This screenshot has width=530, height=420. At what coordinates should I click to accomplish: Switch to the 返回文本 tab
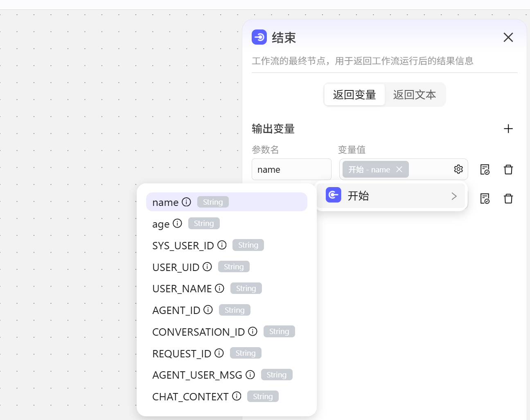415,95
